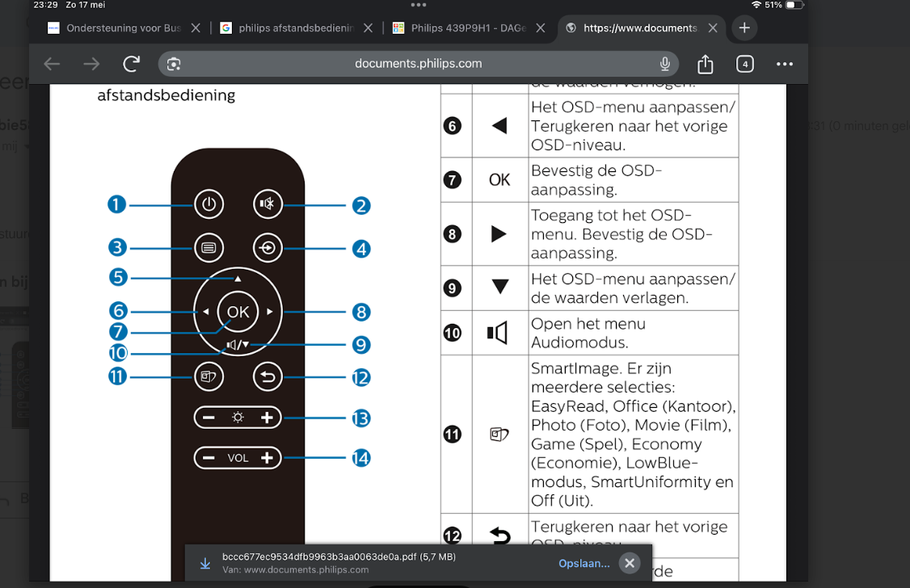Close the Ondersteuning voor Bus tab
The height and width of the screenshot is (588, 910).
tap(196, 27)
